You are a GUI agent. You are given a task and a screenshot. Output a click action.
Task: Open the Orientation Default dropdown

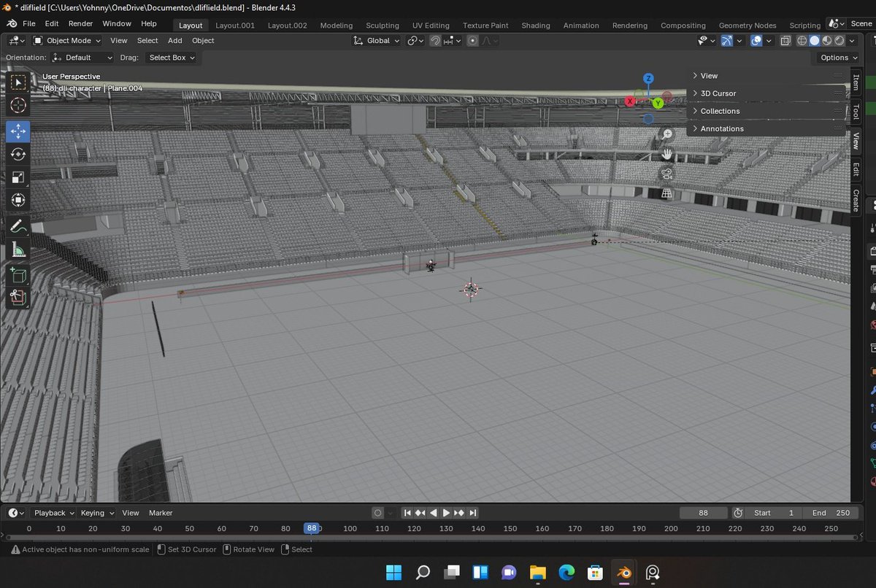[x=82, y=58]
